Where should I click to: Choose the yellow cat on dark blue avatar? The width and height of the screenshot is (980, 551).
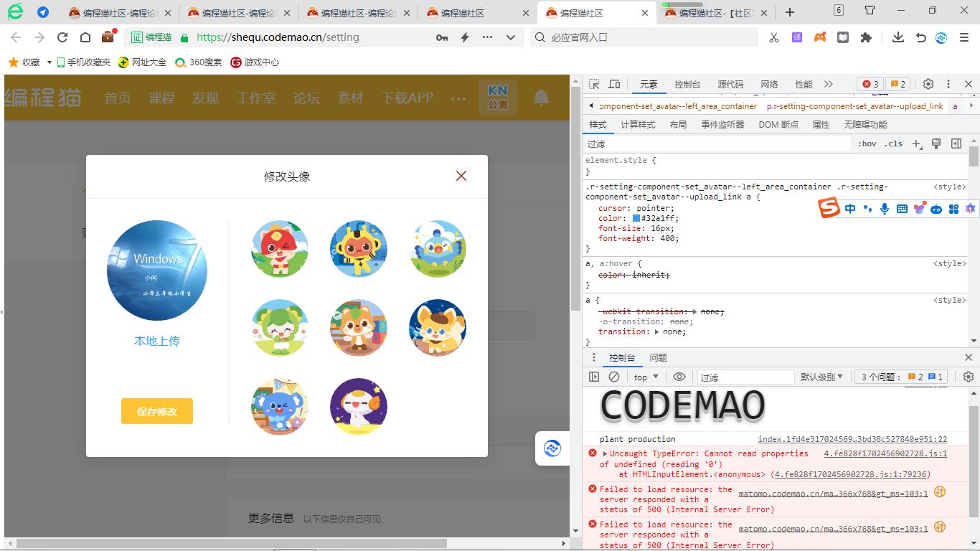pos(438,328)
